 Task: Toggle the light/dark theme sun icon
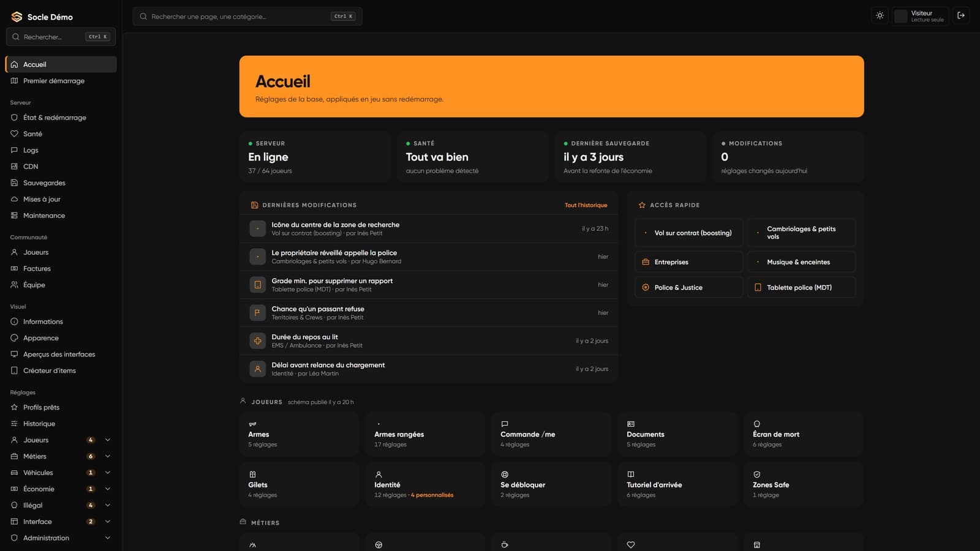click(880, 16)
